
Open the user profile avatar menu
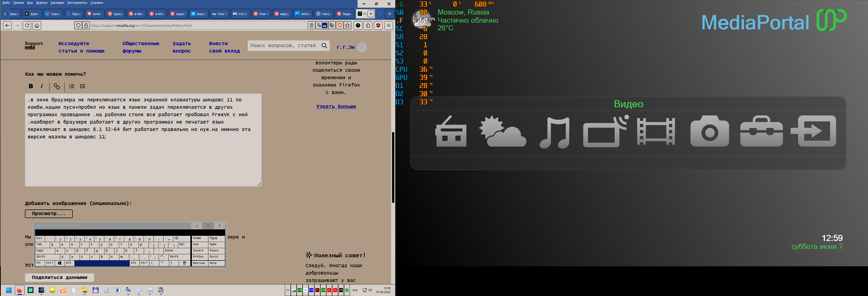pos(362,47)
